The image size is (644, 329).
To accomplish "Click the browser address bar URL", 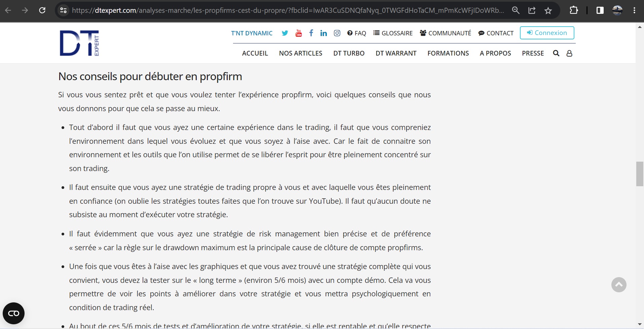I will pyautogui.click(x=288, y=10).
